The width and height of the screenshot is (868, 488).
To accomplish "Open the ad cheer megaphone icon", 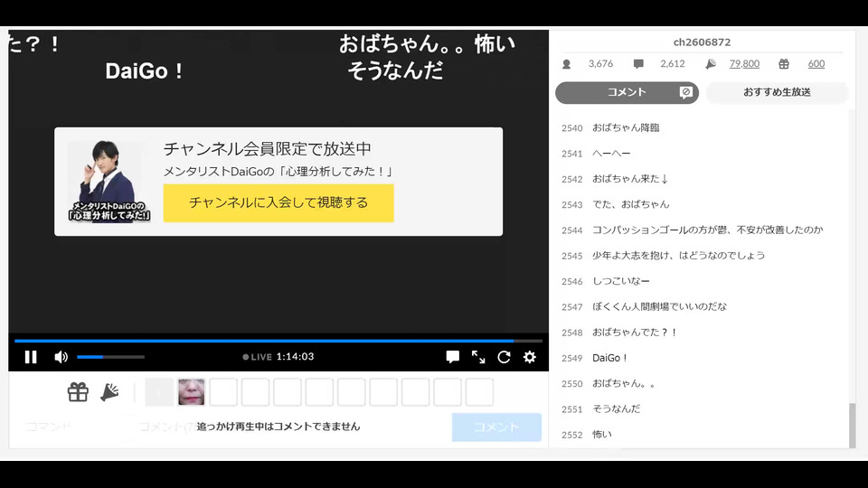I will coord(109,392).
